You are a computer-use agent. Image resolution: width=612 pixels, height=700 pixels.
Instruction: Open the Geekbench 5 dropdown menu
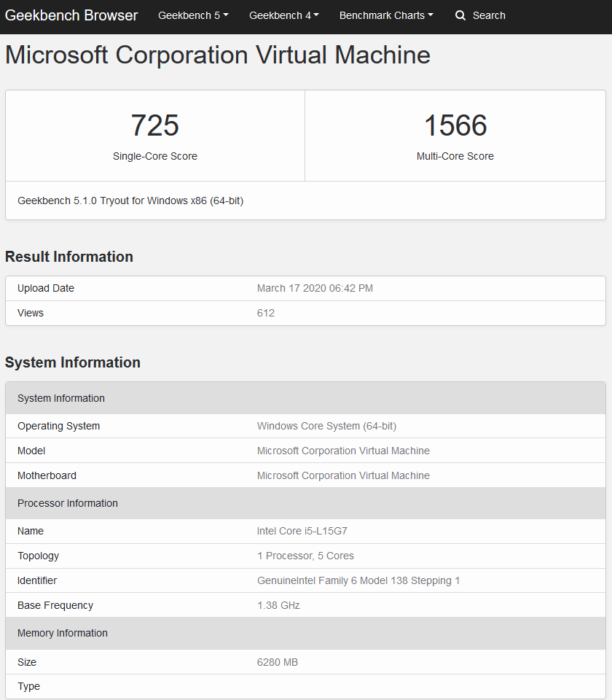[x=193, y=15]
